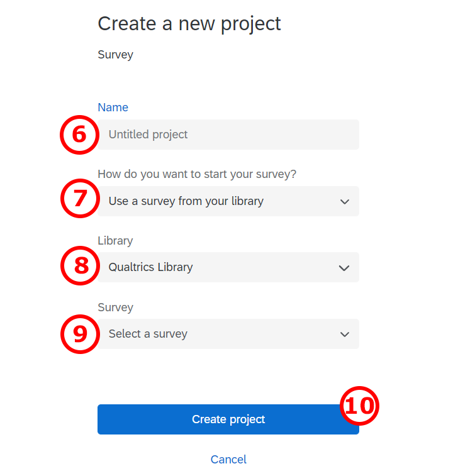This screenshot has width=458, height=476.
Task: Click the red circled number 7 badge
Action: coord(79,199)
